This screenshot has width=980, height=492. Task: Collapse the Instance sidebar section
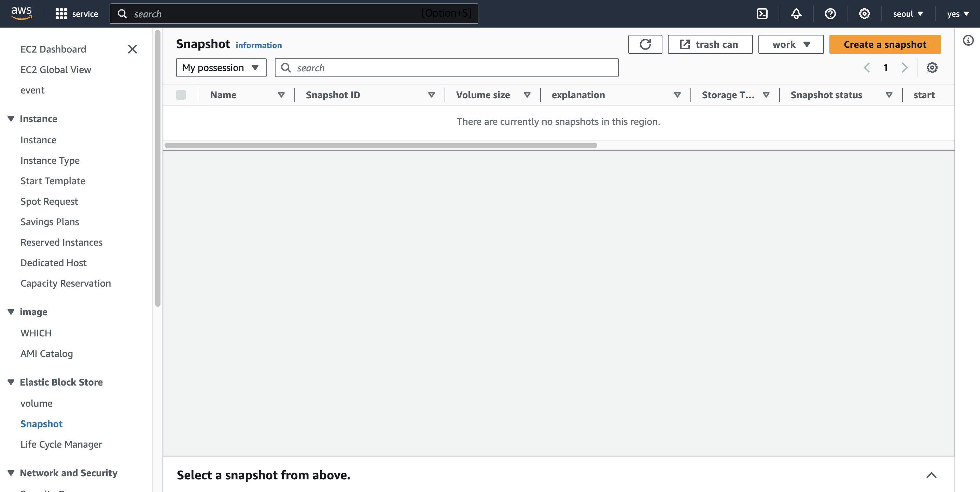click(11, 119)
